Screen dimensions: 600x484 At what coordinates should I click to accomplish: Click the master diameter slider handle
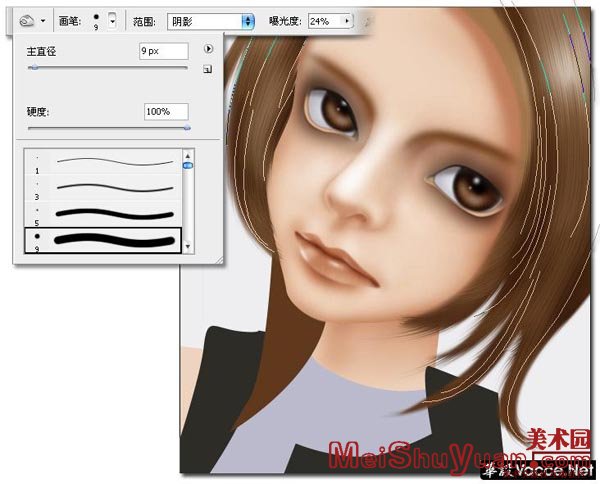34,68
